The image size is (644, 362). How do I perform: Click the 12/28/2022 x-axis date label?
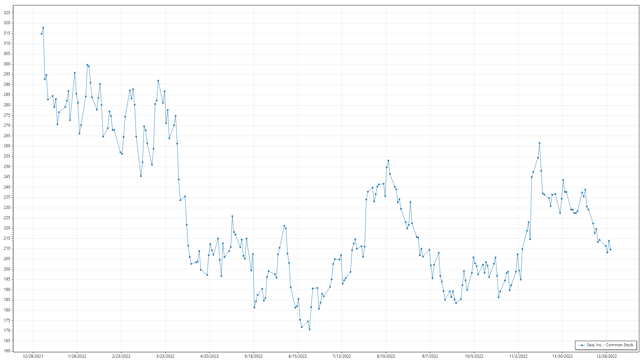[606, 356]
